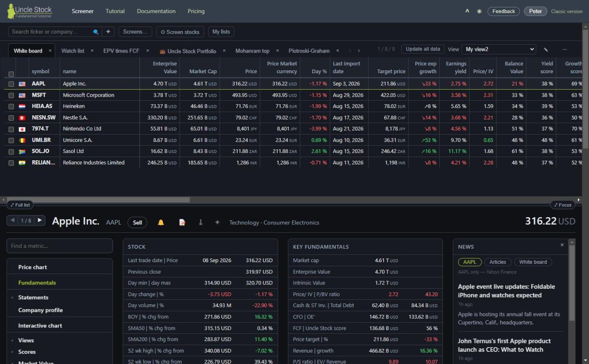This screenshot has height=364, width=589.
Task: Close the Watch list tab
Action: [92, 50]
